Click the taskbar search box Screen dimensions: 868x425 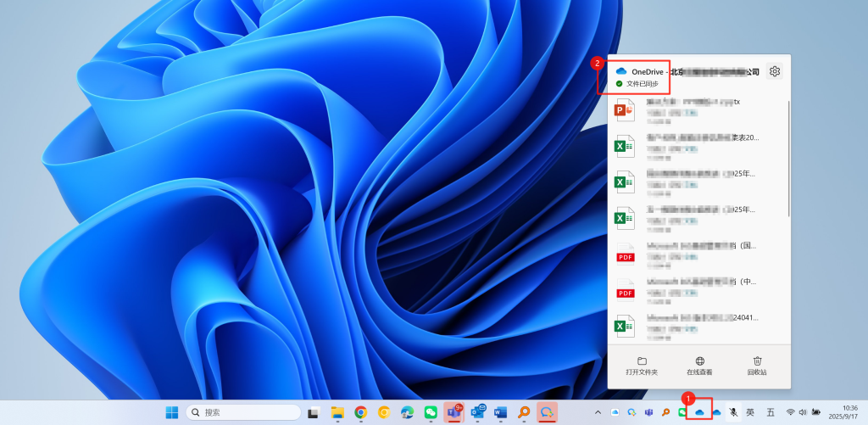click(243, 412)
